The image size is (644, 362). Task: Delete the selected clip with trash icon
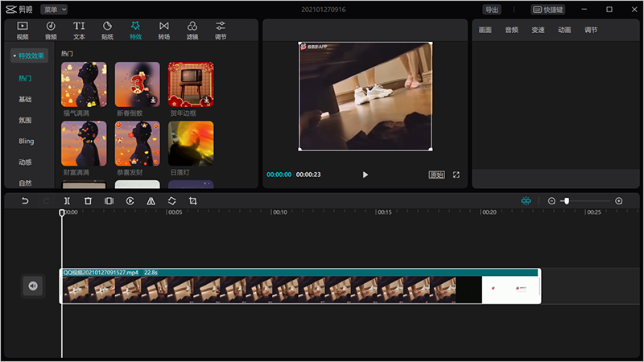(88, 201)
